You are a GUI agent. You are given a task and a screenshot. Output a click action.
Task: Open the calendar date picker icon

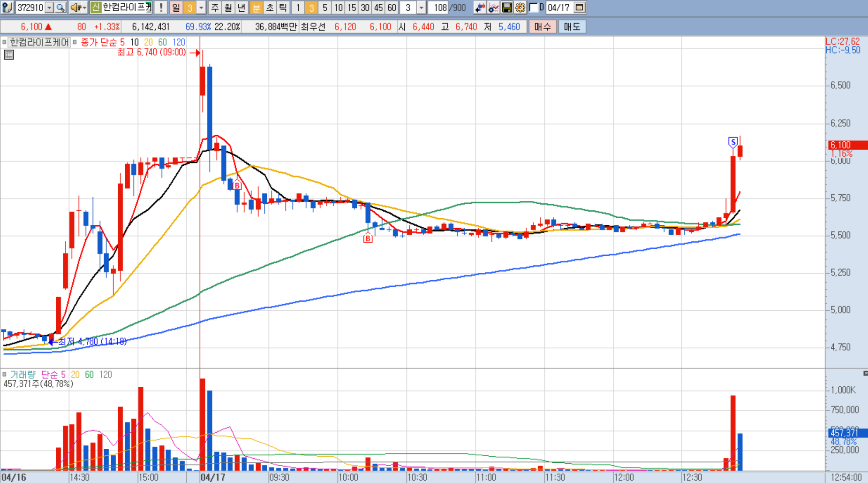(x=580, y=8)
